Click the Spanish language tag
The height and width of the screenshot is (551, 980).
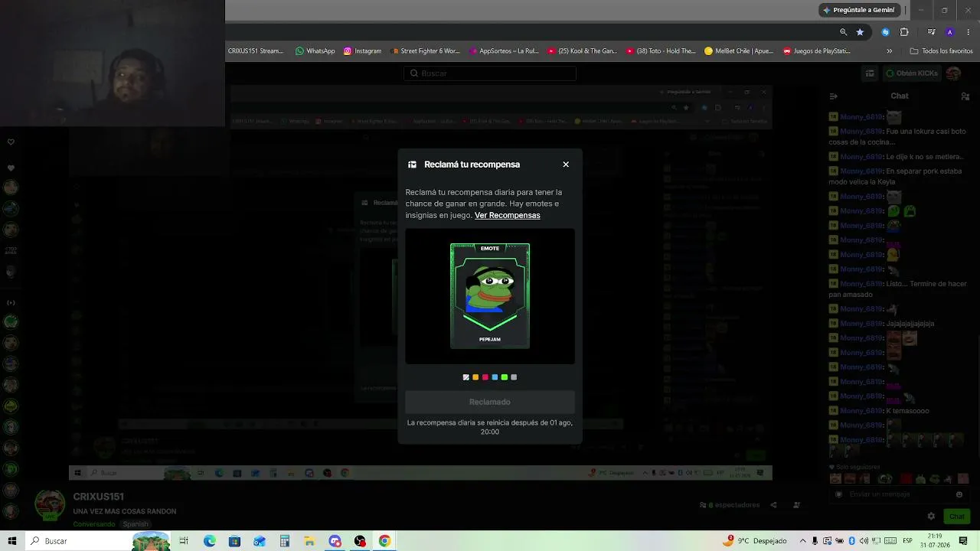(136, 524)
